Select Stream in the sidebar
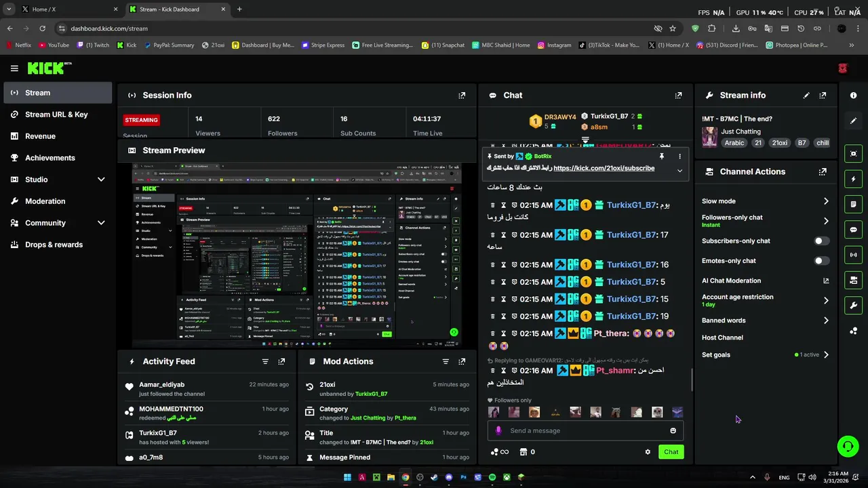 coord(58,93)
